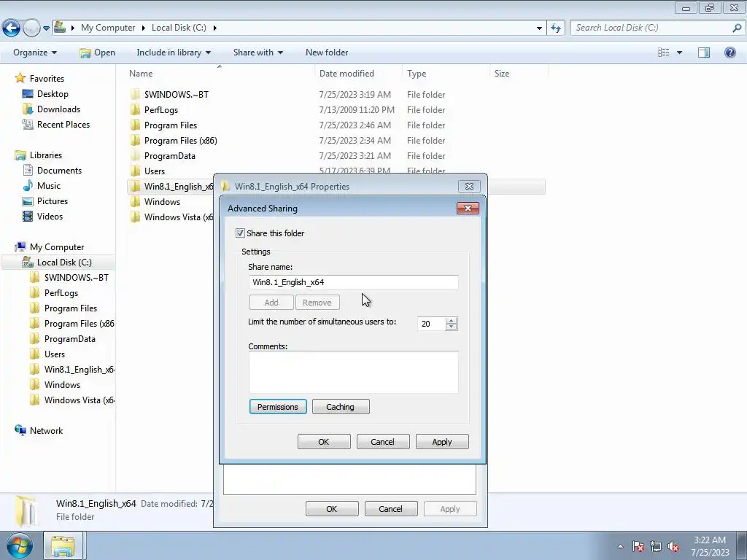Select ProgramData in the navigation tree
The image size is (747, 560).
(69, 339)
